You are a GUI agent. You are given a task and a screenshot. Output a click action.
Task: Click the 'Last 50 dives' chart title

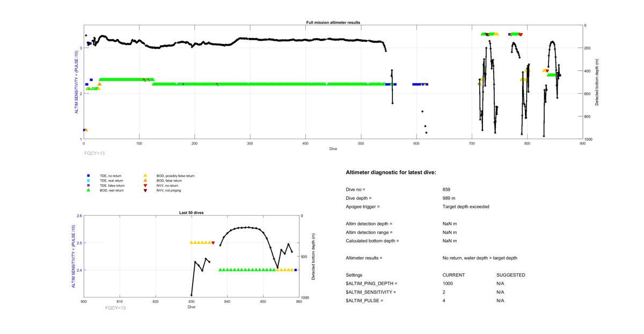(x=192, y=213)
